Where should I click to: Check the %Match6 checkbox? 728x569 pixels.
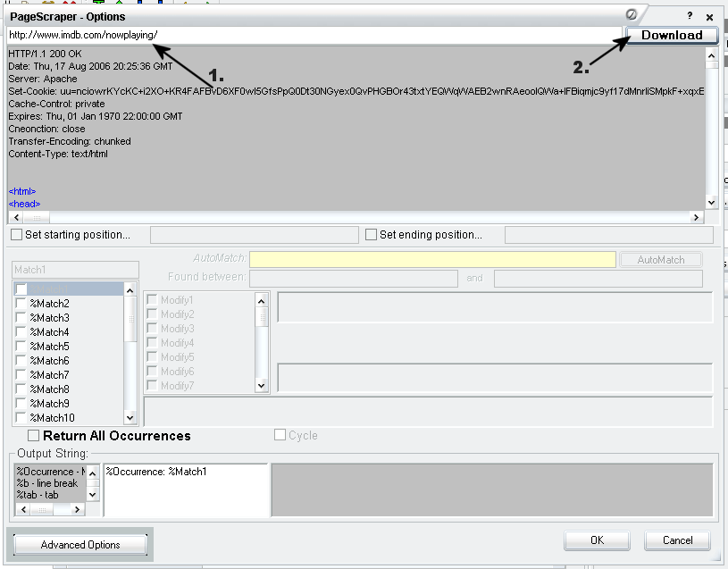(21, 361)
